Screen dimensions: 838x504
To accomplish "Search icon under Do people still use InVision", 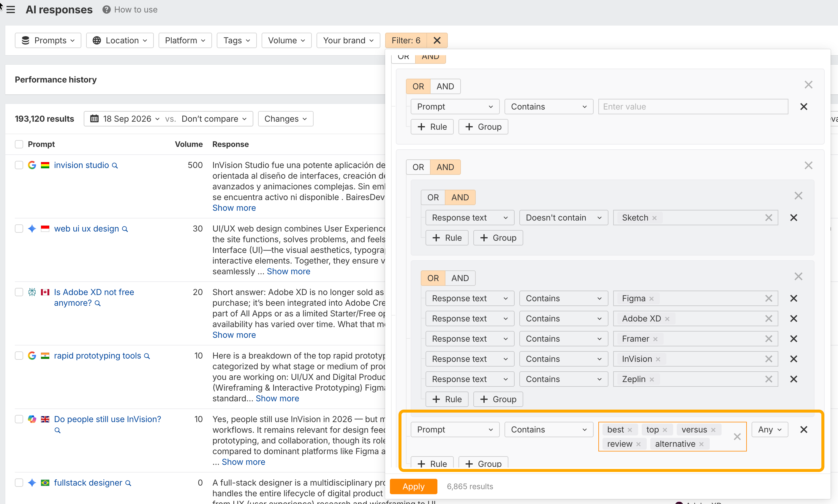I will coord(57,430).
